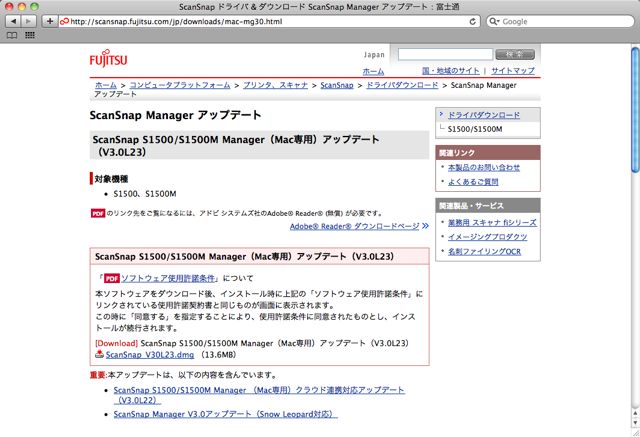Click the (13.6MB) file size text

click(x=218, y=355)
